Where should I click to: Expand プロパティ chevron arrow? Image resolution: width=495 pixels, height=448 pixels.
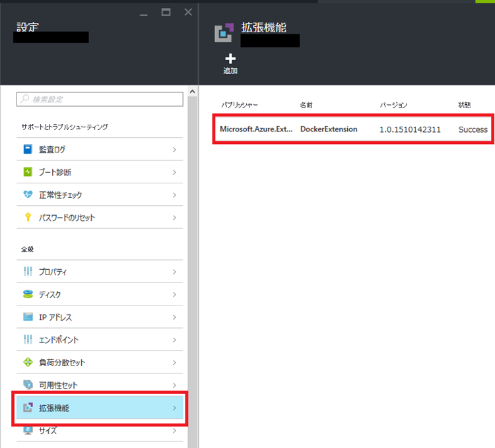[174, 272]
